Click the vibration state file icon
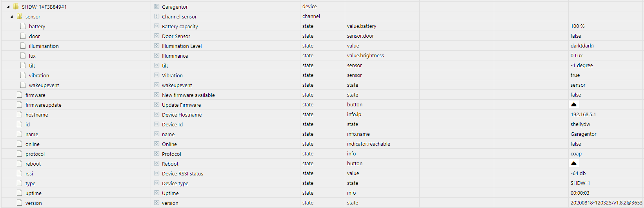Viewport: 644px width, 208px height. (x=23, y=75)
